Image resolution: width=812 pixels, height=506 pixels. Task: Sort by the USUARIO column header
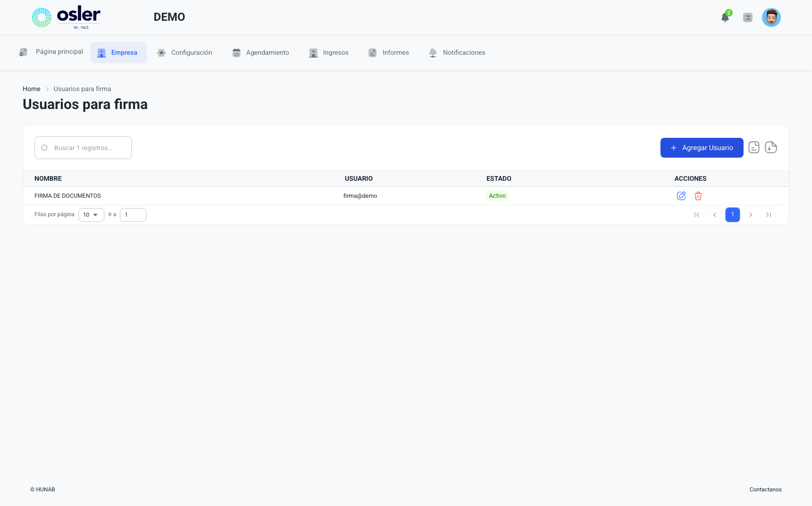359,178
